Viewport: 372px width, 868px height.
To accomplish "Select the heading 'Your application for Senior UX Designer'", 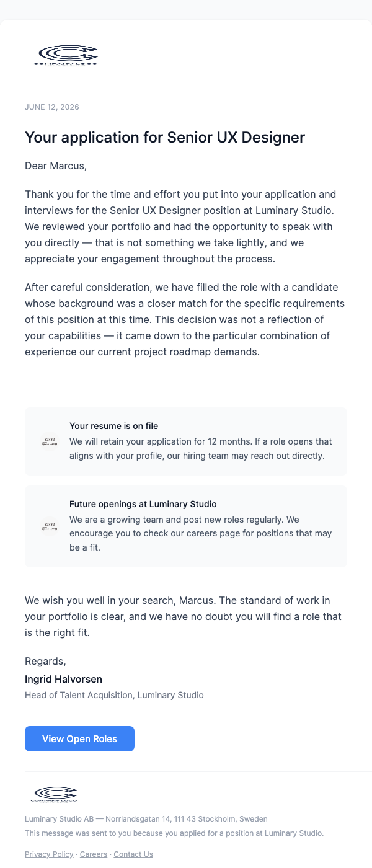I will [165, 138].
